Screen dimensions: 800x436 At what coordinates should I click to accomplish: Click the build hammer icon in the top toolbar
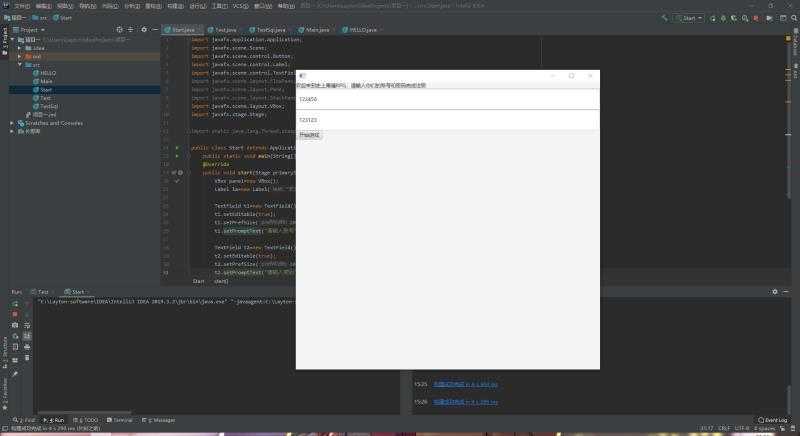664,18
